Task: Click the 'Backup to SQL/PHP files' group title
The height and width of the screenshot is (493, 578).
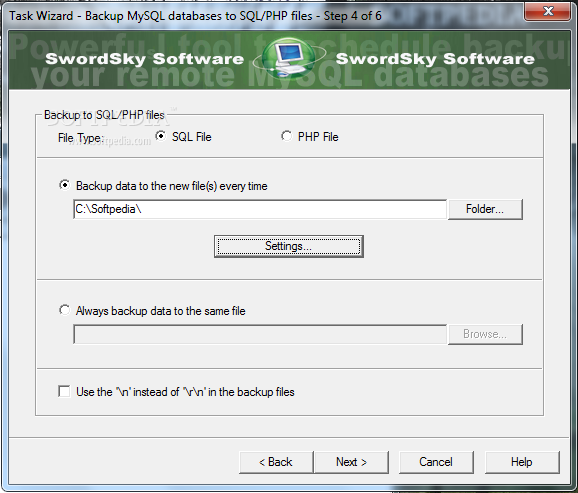Action: pos(104,115)
